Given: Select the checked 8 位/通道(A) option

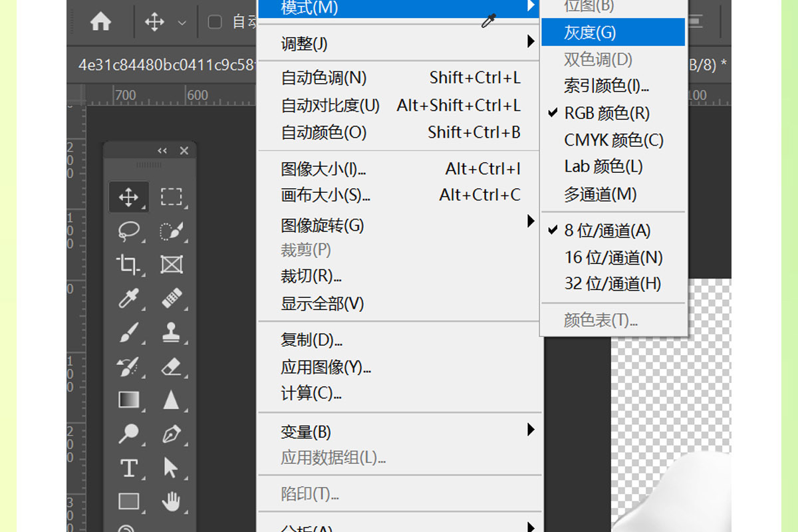Looking at the screenshot, I should click(x=606, y=231).
